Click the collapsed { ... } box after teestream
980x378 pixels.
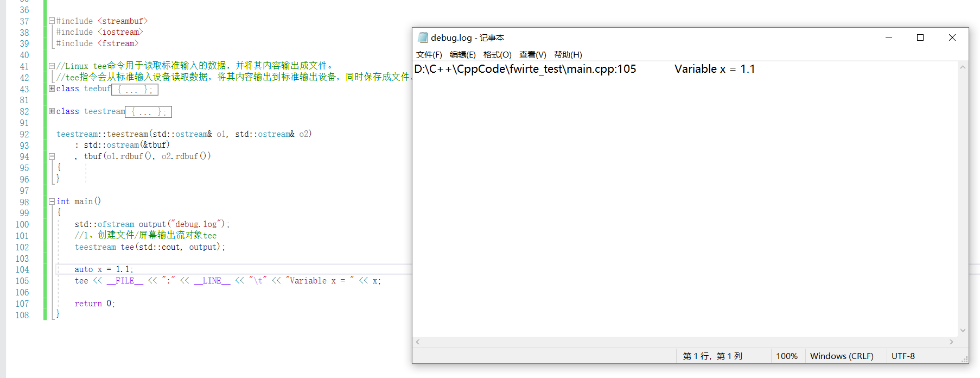[x=149, y=112]
